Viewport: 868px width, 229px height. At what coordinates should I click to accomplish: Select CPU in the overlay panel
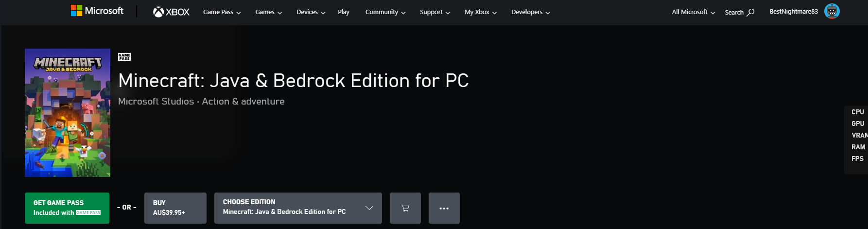pos(858,112)
